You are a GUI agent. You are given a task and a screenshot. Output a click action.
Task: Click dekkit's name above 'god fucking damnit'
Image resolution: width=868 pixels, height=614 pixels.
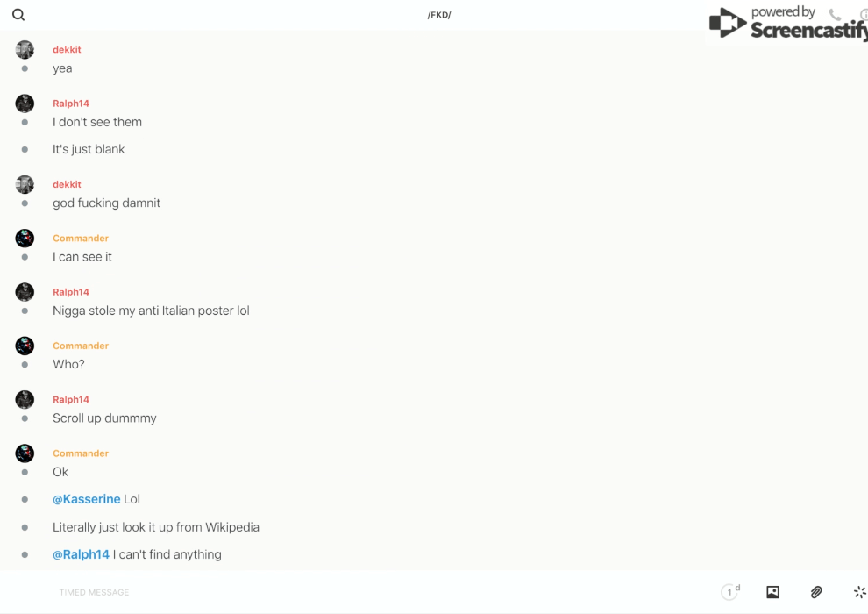click(67, 184)
